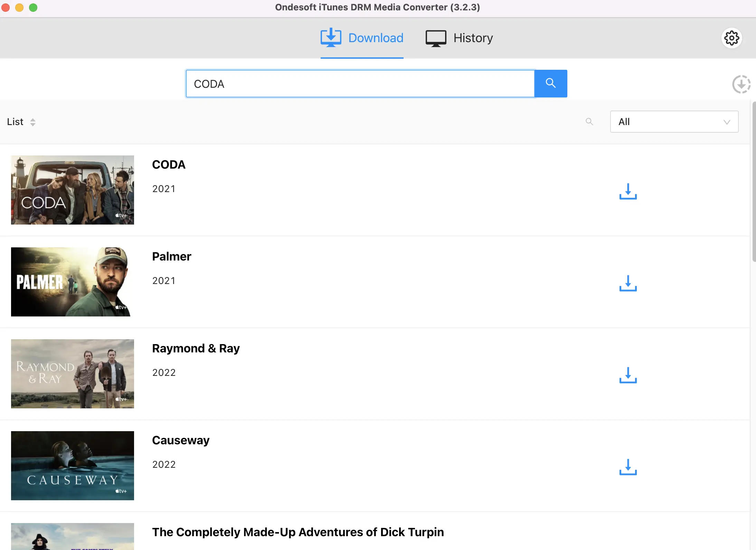The height and width of the screenshot is (550, 756).
Task: Click the download icon for CODA
Action: (x=627, y=191)
